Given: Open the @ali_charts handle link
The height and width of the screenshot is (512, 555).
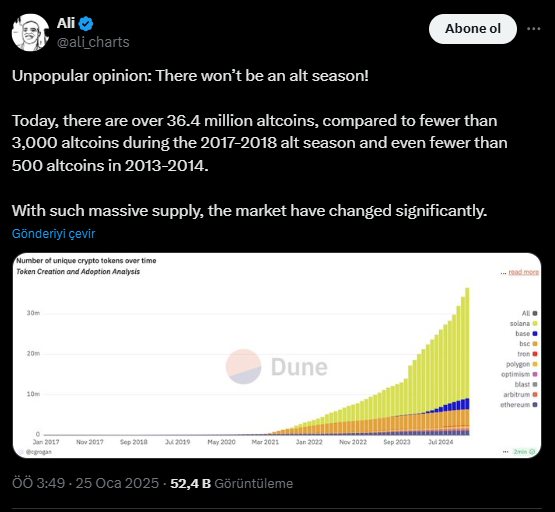Looking at the screenshot, I should [93, 42].
